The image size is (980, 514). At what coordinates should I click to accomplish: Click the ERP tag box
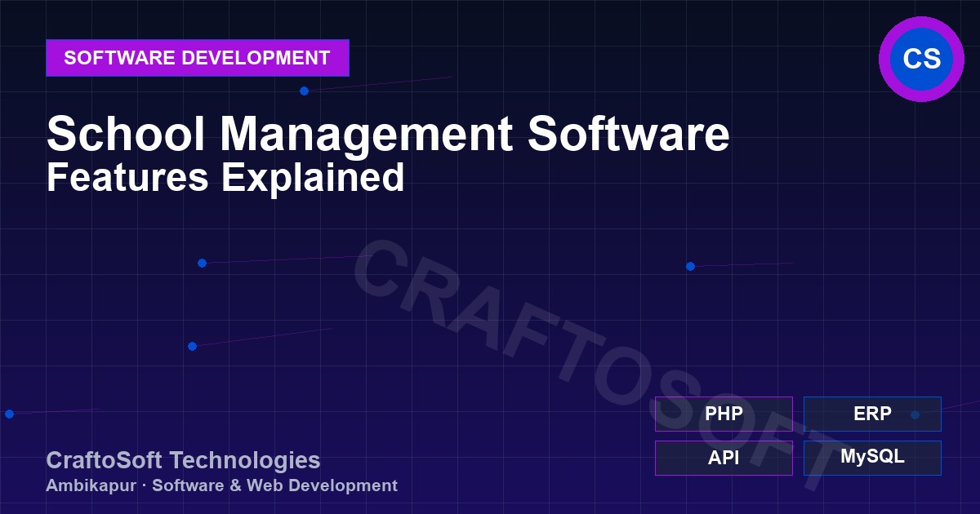872,414
